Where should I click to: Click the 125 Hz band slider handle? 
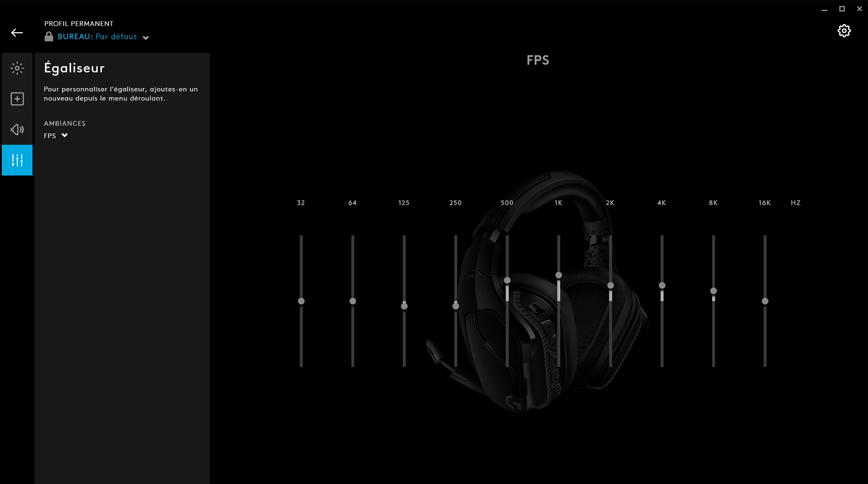point(404,306)
